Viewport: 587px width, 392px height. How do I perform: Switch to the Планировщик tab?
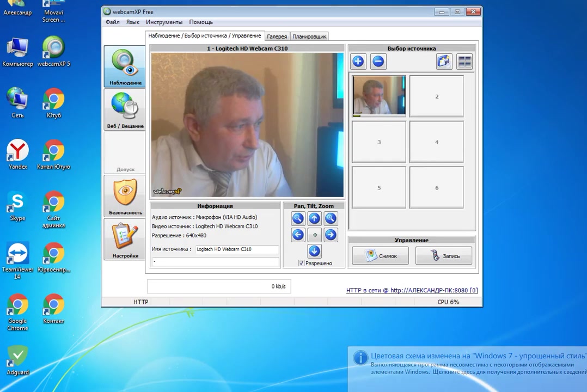(309, 36)
